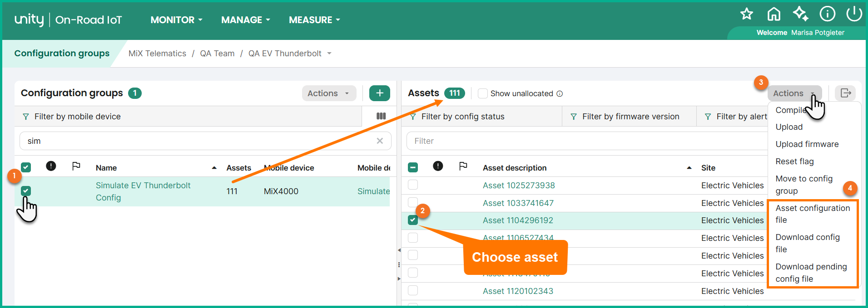Uncheck the box for Asset 1104296192

point(413,220)
